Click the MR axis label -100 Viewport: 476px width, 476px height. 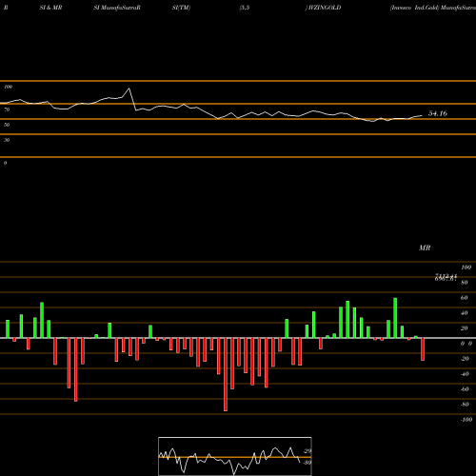click(x=466, y=420)
